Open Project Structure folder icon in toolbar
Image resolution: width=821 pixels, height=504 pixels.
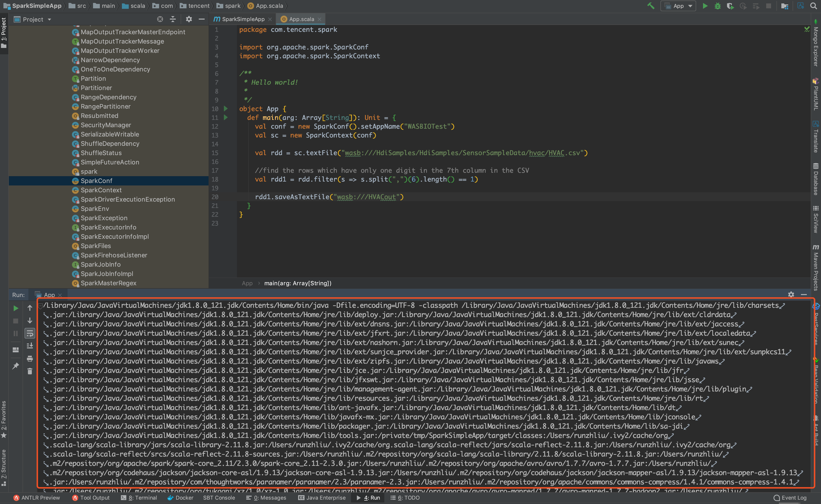(785, 6)
